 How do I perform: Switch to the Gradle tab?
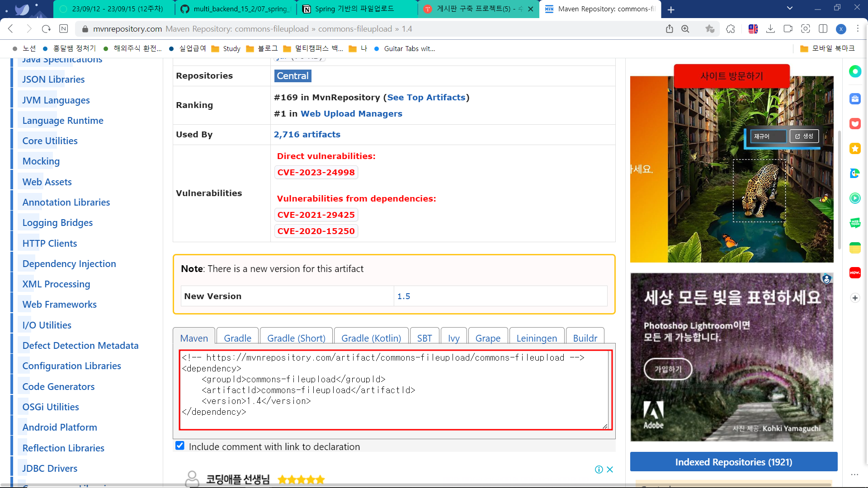(x=237, y=338)
